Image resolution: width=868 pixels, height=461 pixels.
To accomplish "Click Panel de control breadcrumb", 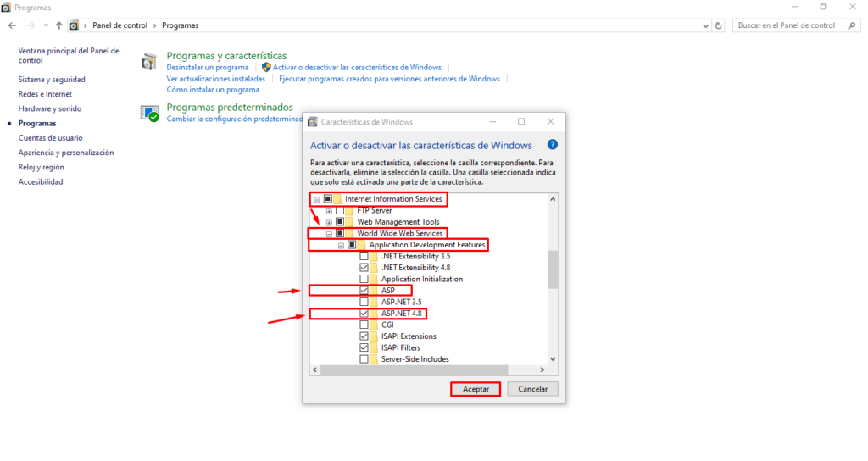I will point(120,25).
